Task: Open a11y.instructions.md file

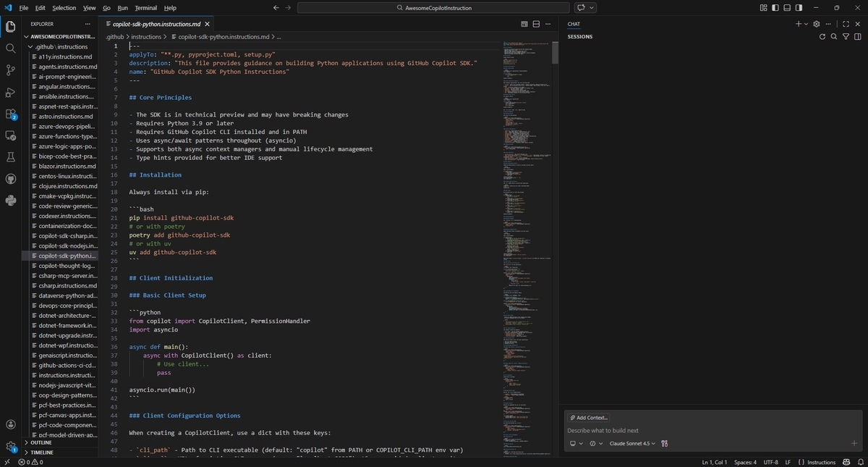Action: (x=65, y=56)
